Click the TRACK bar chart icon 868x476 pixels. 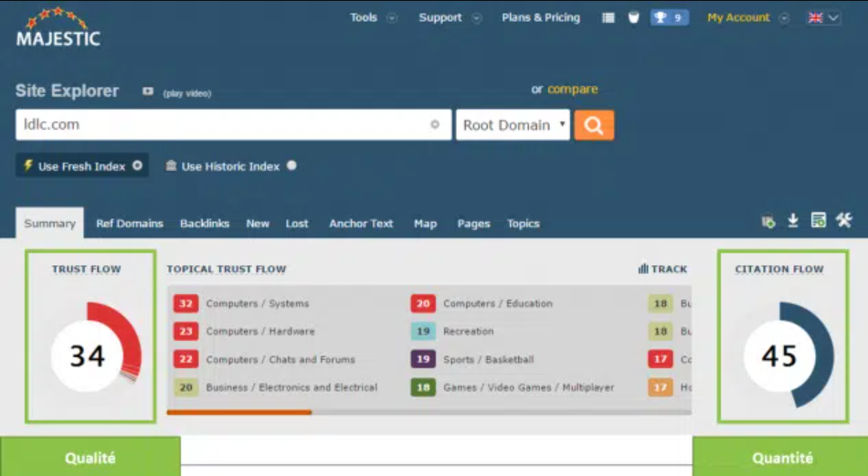click(642, 269)
